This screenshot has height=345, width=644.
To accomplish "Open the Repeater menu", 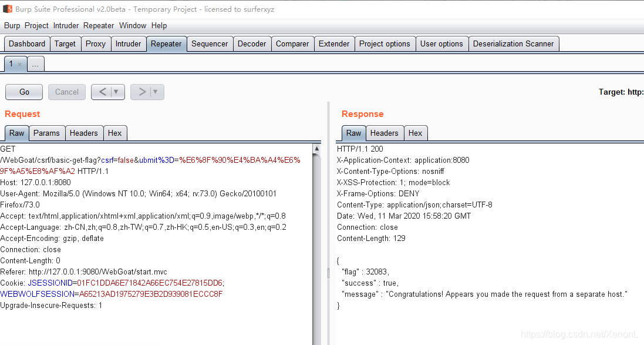I will point(99,25).
